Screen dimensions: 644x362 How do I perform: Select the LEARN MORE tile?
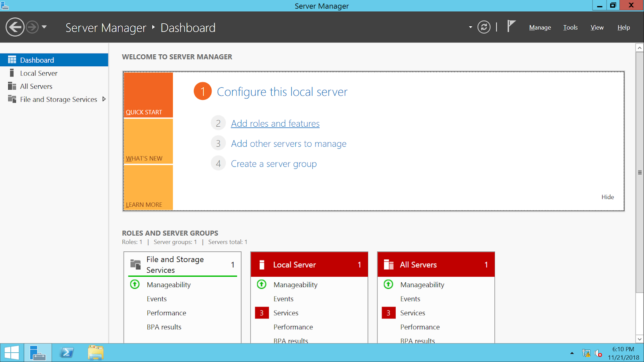(148, 187)
